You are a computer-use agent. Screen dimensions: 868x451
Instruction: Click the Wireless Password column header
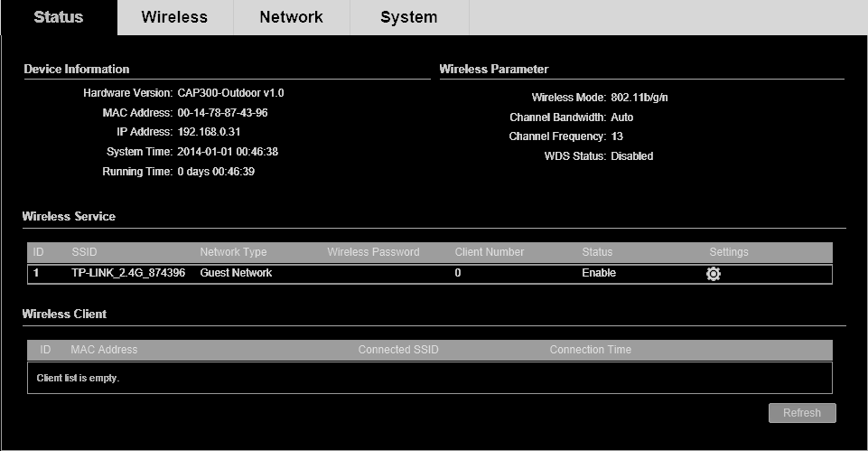pos(374,251)
